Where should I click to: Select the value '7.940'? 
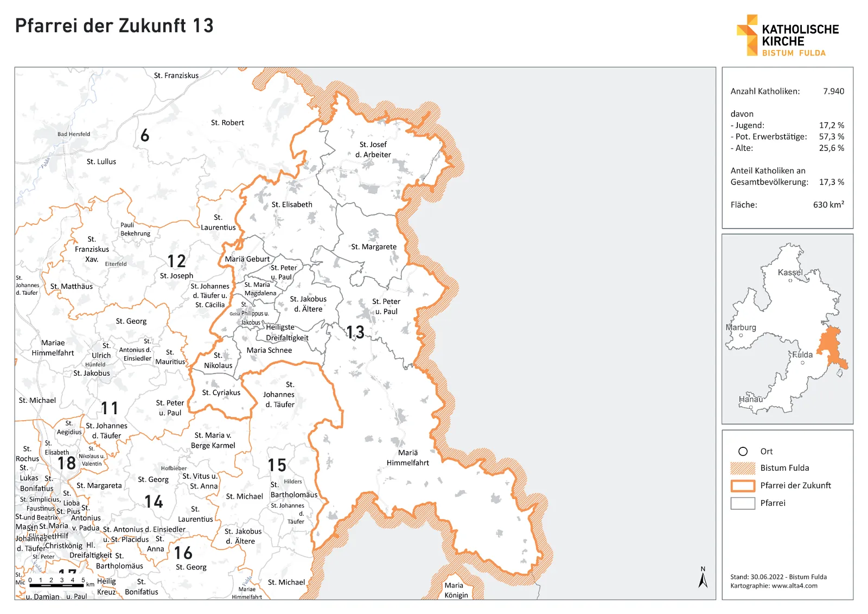833,91
